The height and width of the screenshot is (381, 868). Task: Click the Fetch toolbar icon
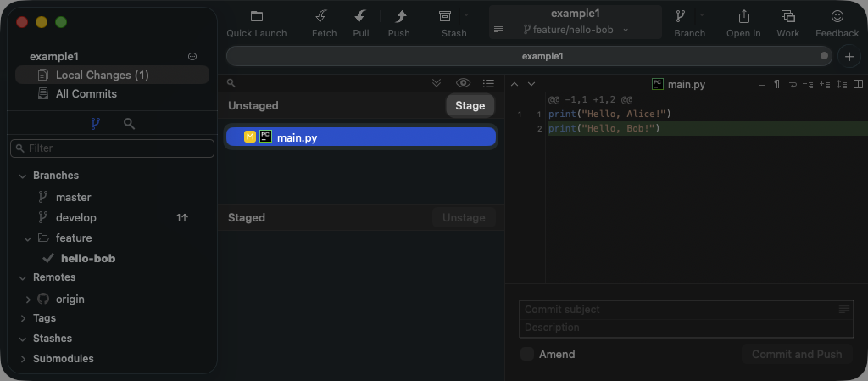point(324,17)
